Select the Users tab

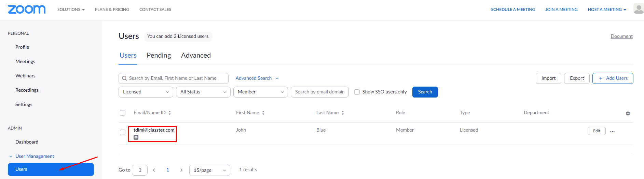(x=128, y=55)
